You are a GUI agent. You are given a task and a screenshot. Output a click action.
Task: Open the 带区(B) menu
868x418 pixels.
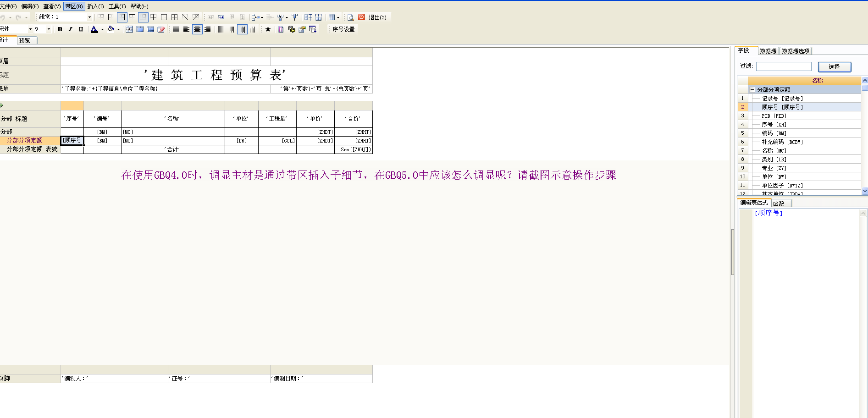pyautogui.click(x=74, y=6)
